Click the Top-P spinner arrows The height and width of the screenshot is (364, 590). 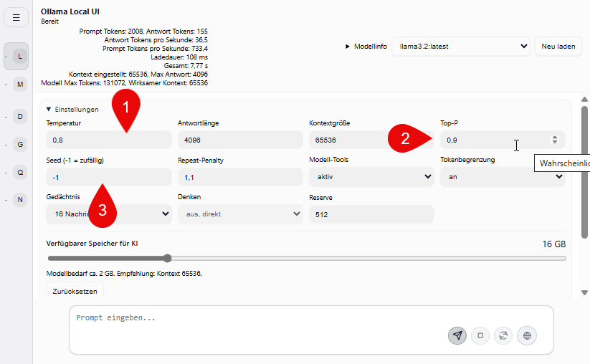pyautogui.click(x=554, y=140)
